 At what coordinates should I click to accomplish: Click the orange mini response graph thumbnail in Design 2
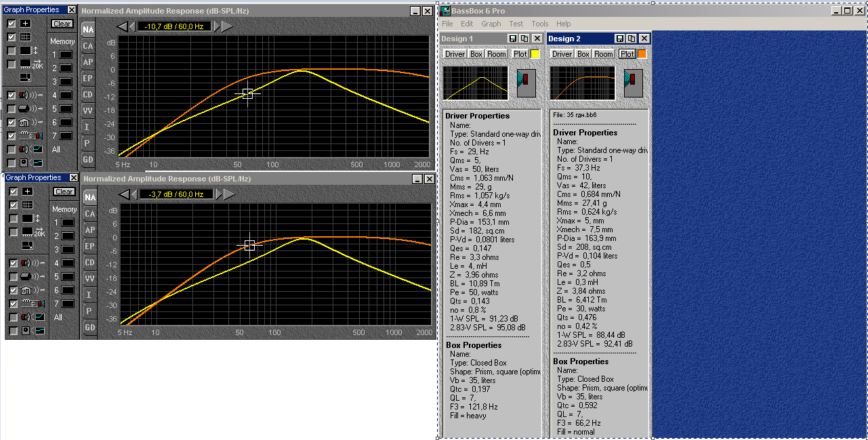click(583, 83)
